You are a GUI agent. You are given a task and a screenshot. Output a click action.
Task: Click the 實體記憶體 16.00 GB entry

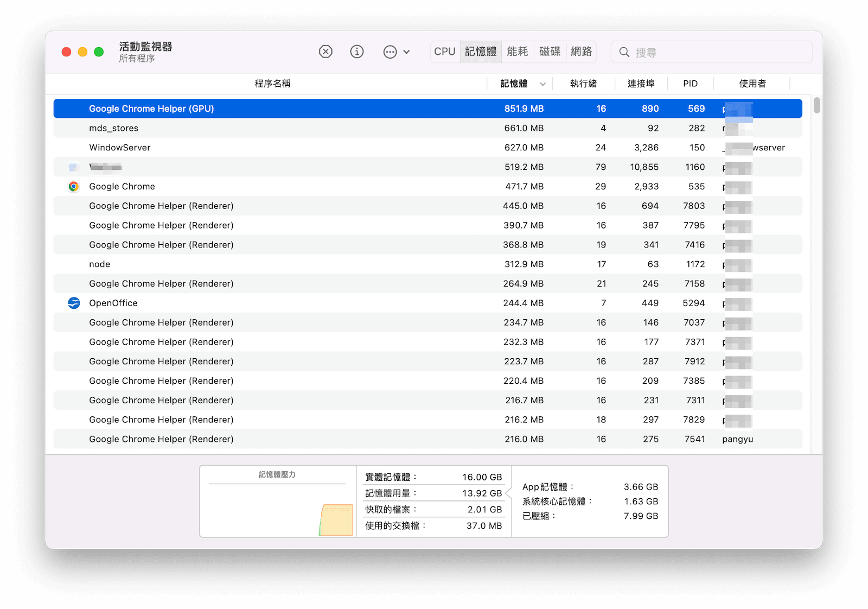433,477
